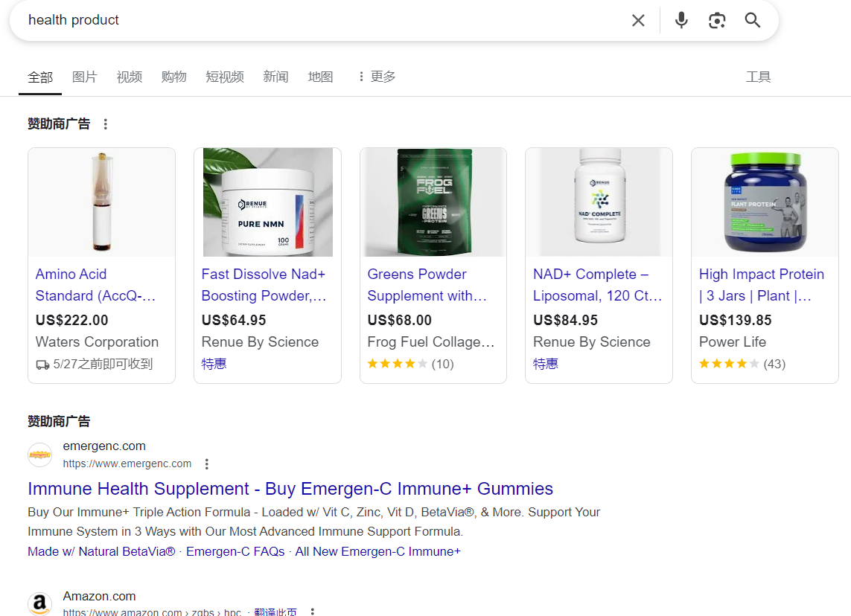
Task: Open 'Amino Acid Standard (AccQ-…' product link
Action: [x=95, y=285]
